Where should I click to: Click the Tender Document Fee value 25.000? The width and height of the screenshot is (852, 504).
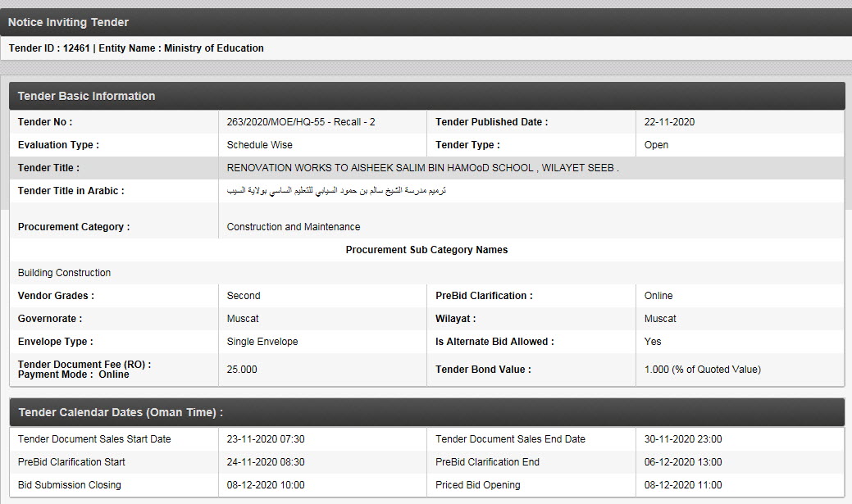tap(242, 370)
